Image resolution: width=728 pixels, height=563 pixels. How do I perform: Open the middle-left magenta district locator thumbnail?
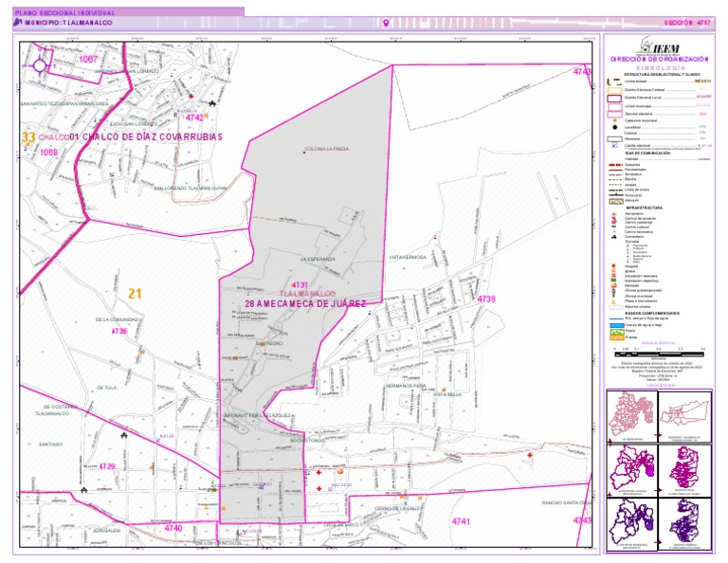pos(632,470)
